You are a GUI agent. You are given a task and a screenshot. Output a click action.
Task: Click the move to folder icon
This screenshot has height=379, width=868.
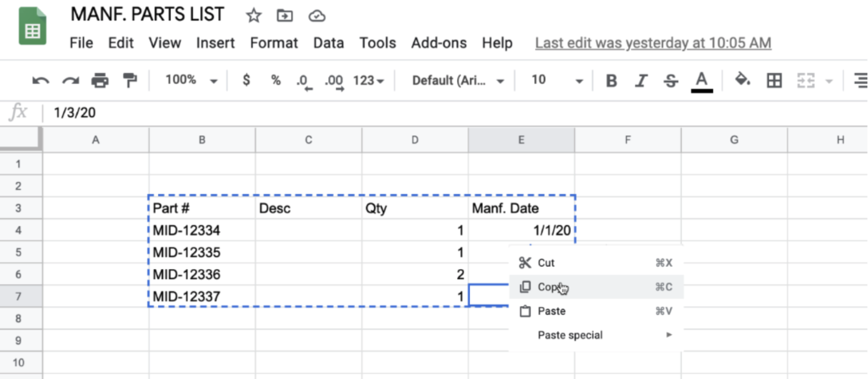[284, 16]
